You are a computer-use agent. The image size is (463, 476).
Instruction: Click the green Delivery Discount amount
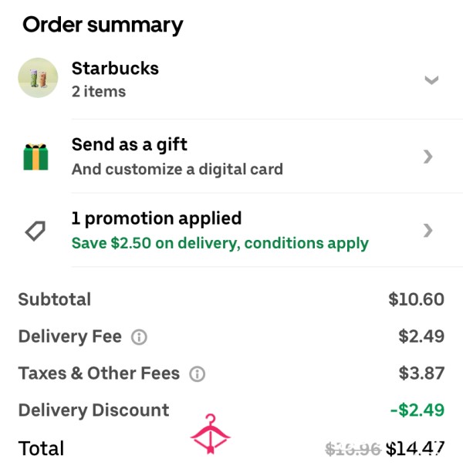[417, 410]
